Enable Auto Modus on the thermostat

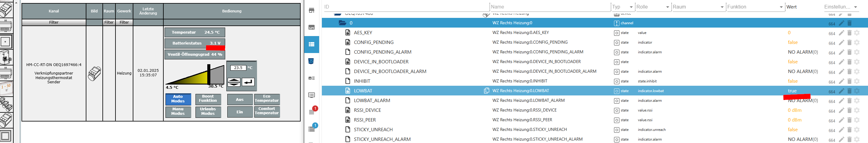[178, 99]
